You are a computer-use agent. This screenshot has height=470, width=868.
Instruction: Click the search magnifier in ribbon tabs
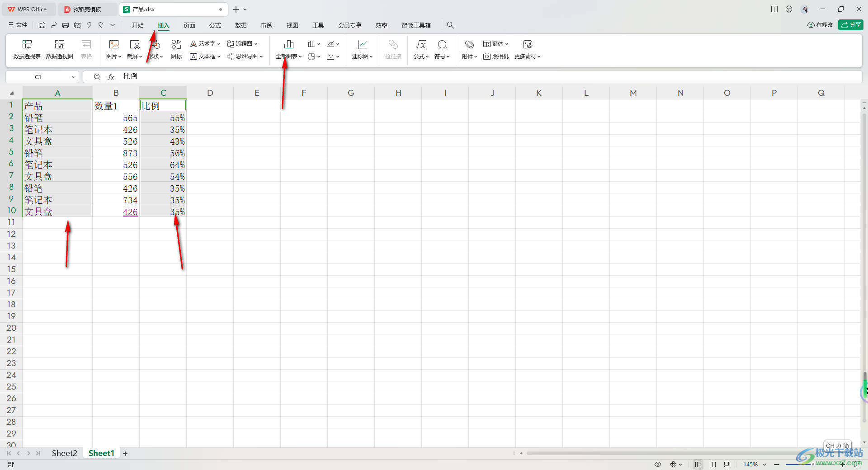[450, 25]
